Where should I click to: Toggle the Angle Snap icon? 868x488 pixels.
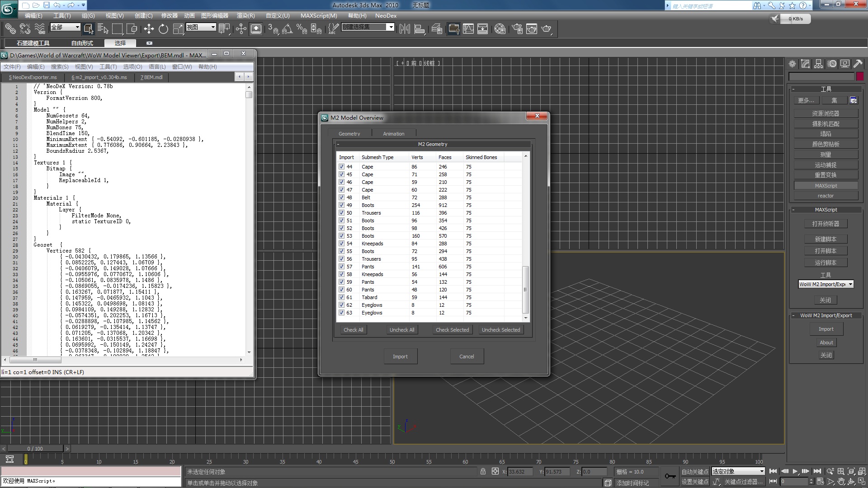tap(288, 29)
